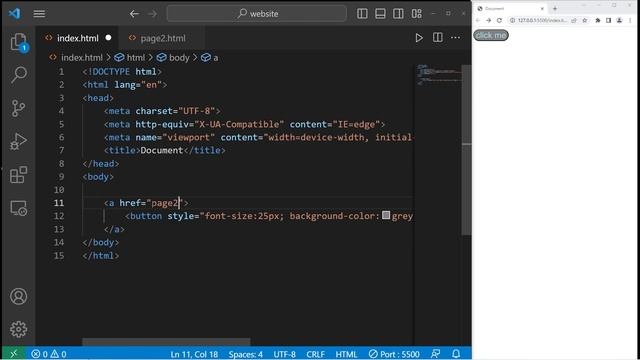
Task: Click the grey color swatch on line 12
Action: (x=386, y=215)
